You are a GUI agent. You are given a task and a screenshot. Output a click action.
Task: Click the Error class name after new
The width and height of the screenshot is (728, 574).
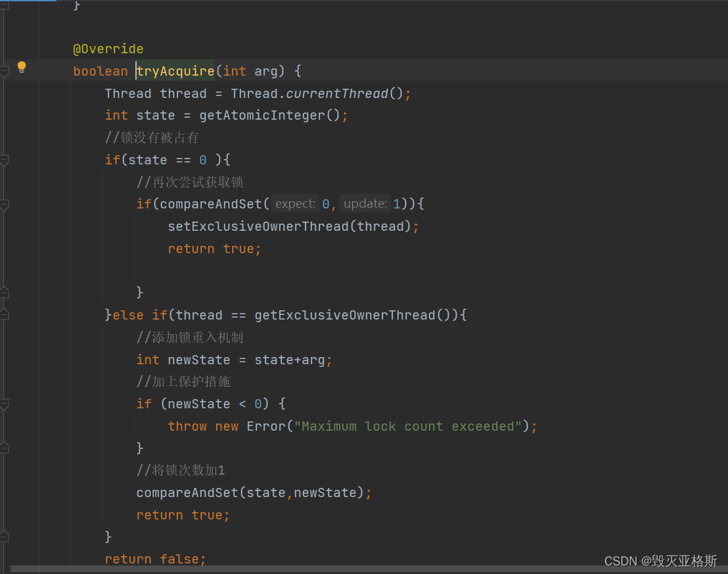coord(266,426)
